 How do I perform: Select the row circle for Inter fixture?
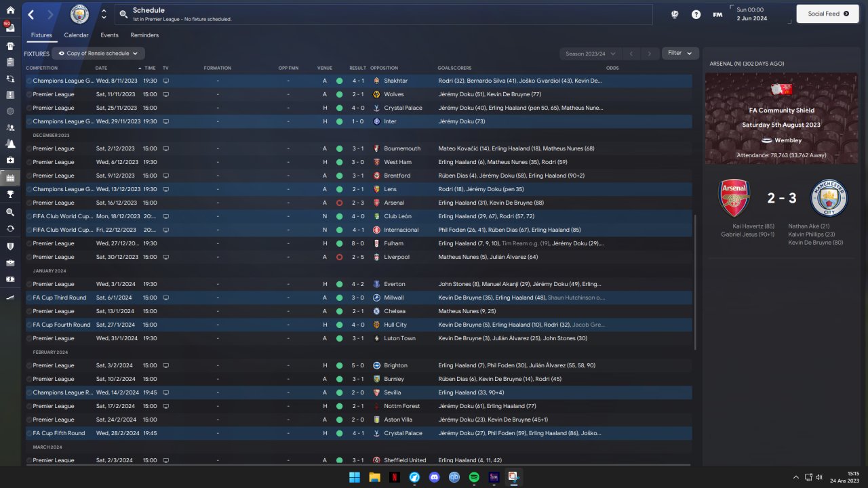29,121
